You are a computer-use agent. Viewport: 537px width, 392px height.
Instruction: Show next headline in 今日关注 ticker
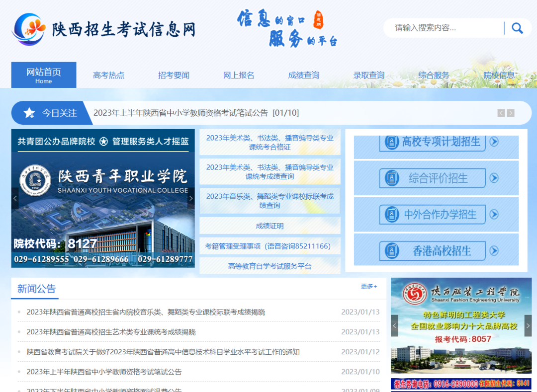pos(511,113)
